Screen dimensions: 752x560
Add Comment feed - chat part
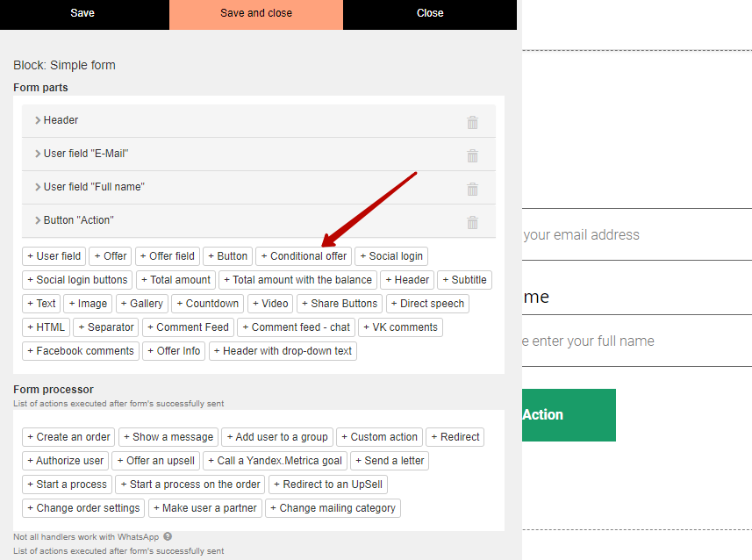(297, 327)
